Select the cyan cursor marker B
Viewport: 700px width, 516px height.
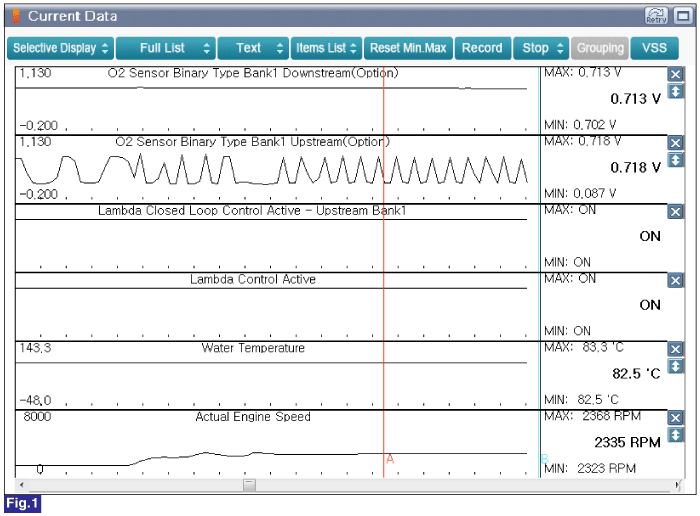coord(545,459)
